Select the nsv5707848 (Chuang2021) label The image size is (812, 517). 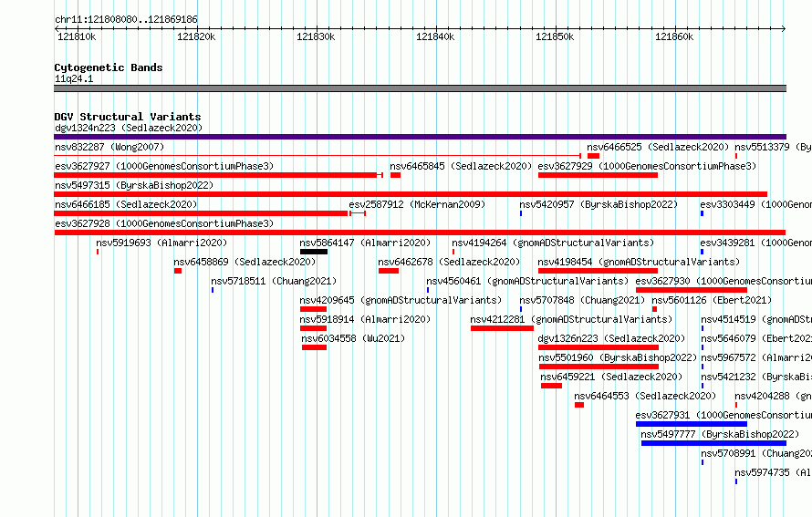pos(583,300)
